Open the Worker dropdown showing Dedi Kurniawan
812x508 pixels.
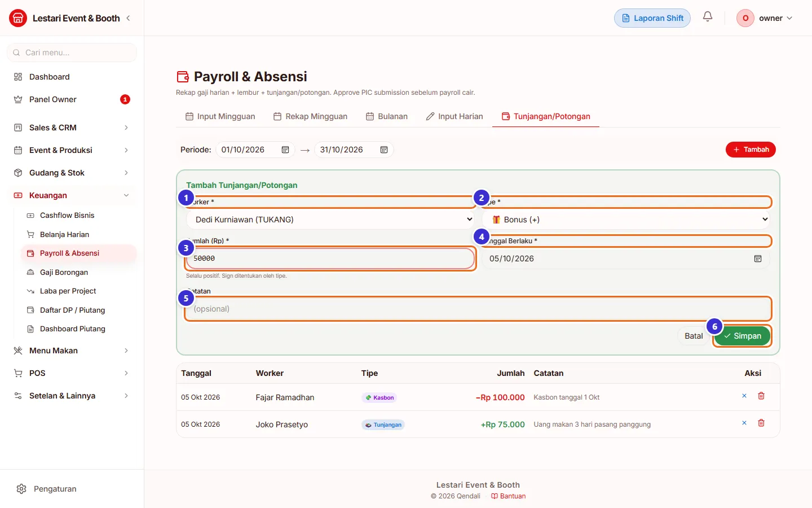[x=330, y=220]
